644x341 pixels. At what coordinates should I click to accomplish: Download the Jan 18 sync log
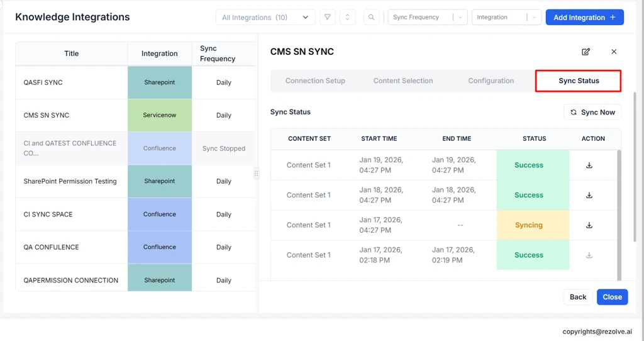point(589,195)
